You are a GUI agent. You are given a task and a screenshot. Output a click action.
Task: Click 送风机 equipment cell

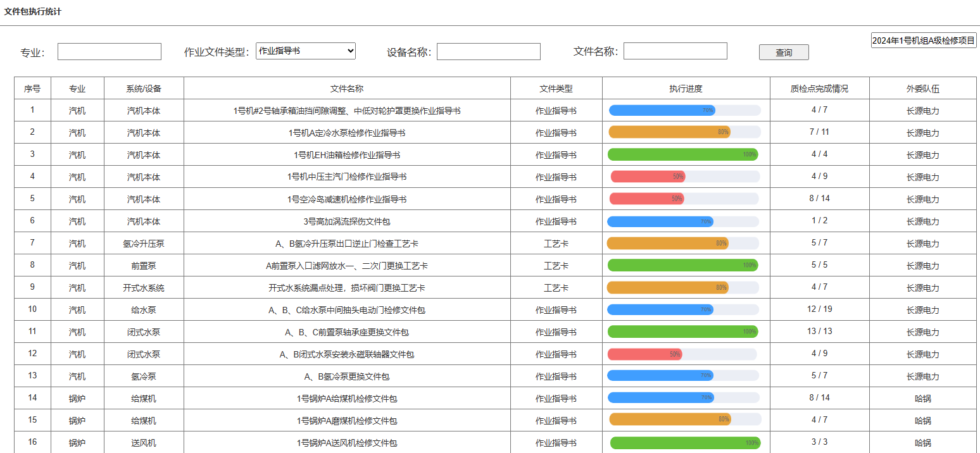click(144, 443)
